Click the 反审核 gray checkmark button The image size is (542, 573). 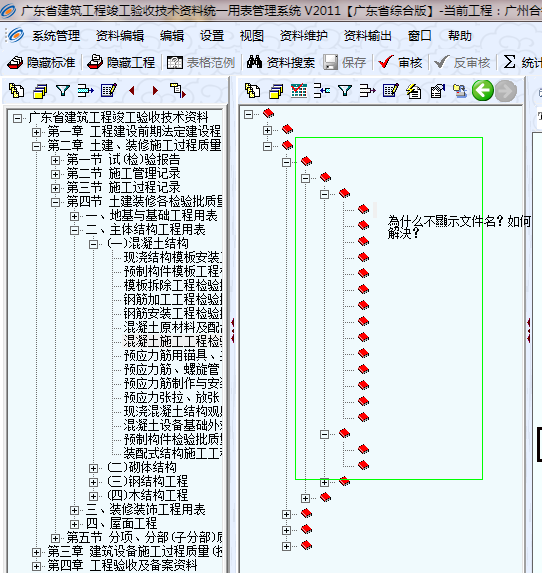(462, 62)
